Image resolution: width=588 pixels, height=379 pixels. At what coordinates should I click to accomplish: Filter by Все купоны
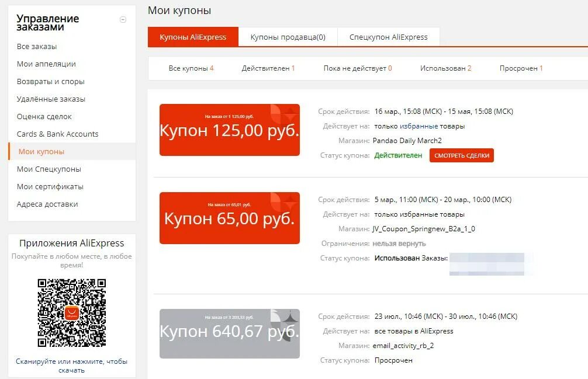(191, 68)
